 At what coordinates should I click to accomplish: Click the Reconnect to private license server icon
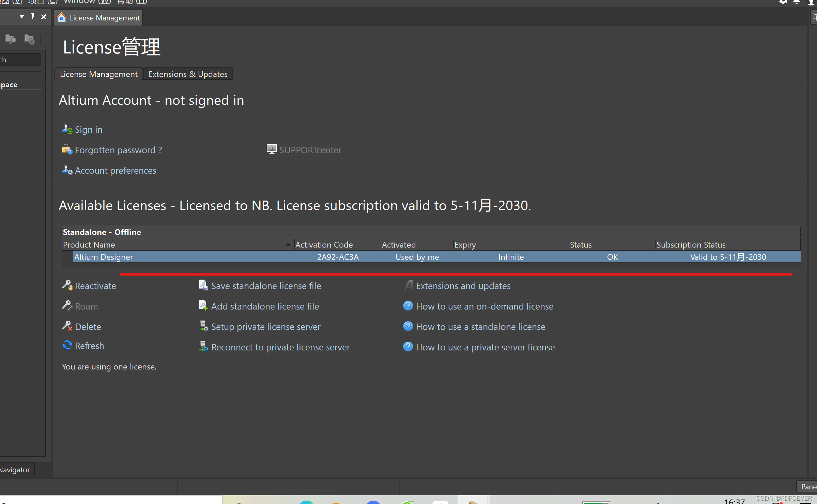point(204,347)
